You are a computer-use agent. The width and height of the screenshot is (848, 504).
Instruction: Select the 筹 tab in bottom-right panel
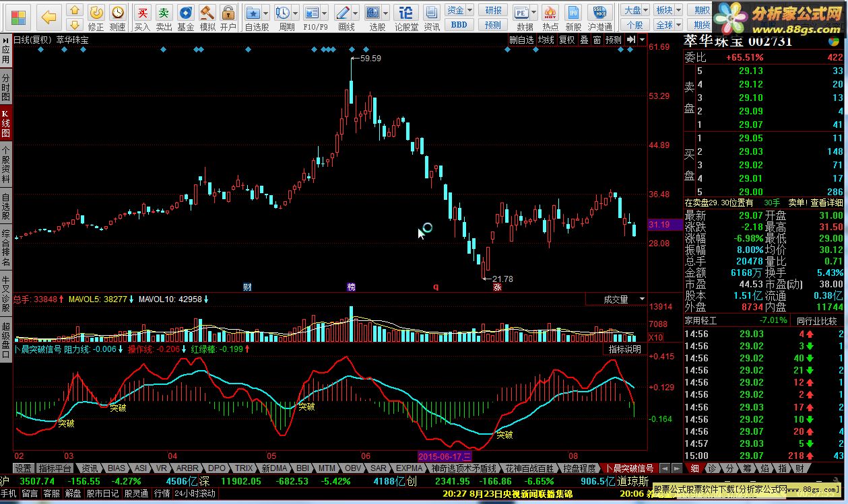point(747,468)
